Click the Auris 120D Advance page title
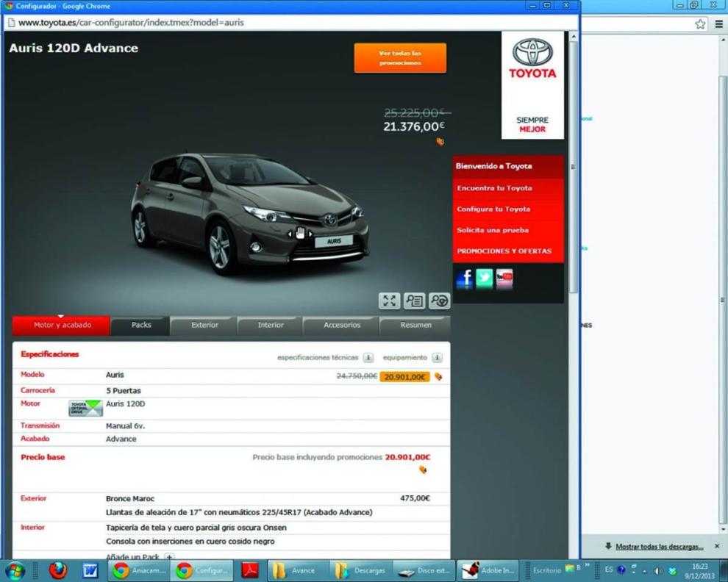 [74, 48]
